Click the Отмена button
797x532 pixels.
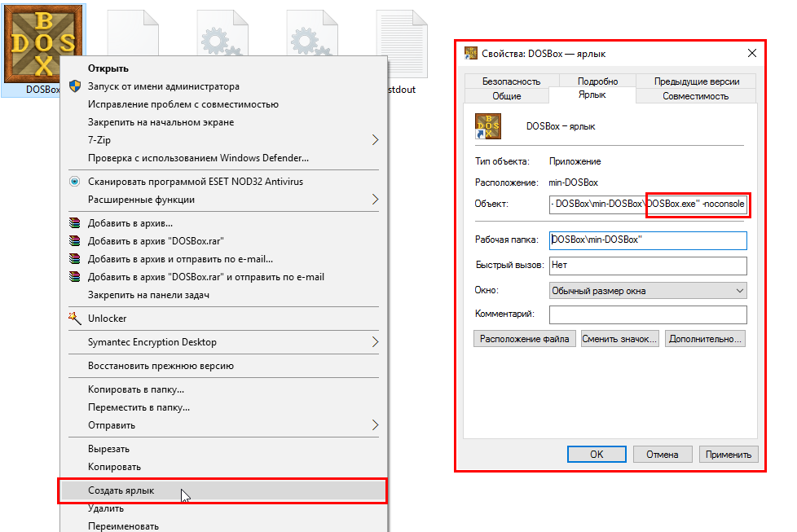pos(663,455)
